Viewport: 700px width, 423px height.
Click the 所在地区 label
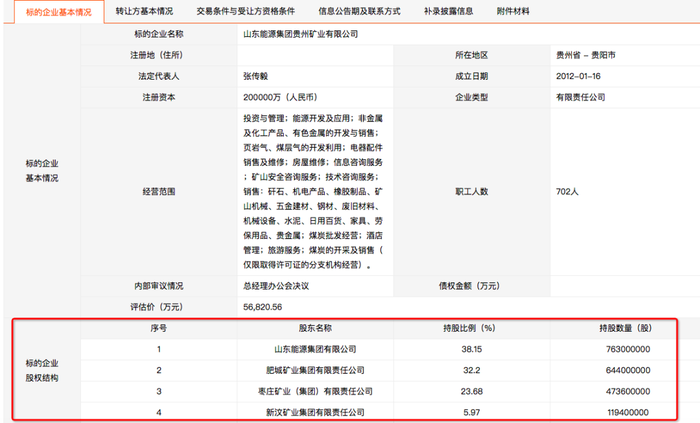(471, 55)
